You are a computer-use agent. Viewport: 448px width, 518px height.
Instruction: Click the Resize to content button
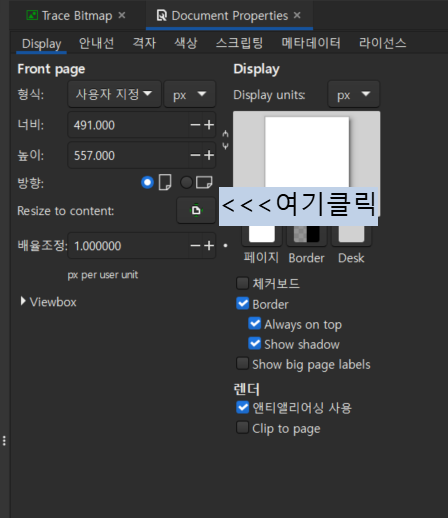(x=196, y=210)
